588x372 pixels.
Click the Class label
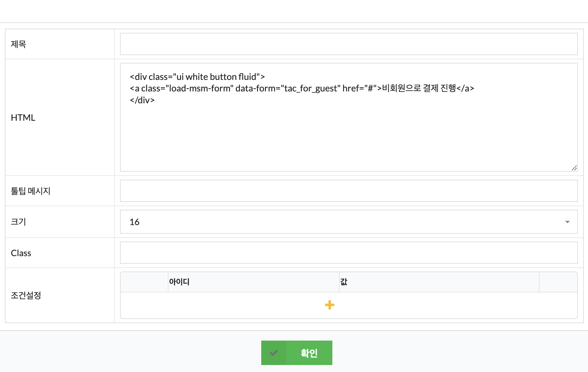point(21,253)
